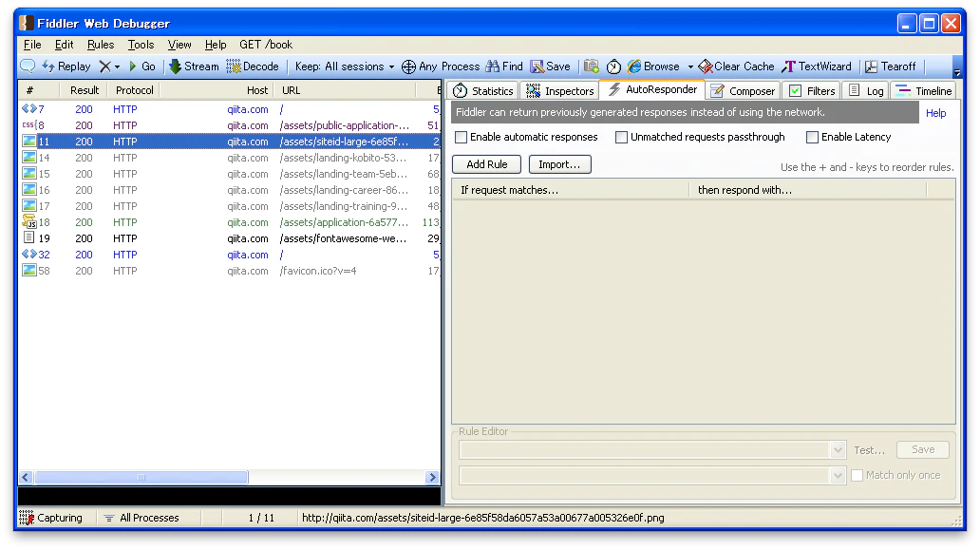Toggle Stream mode in toolbar
This screenshot has height=550, width=980.
pyautogui.click(x=194, y=66)
